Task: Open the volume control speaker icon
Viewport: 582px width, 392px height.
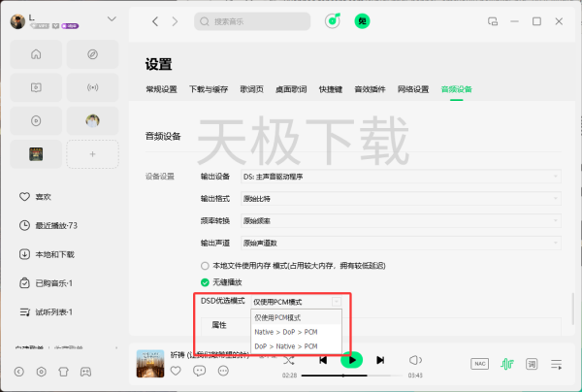Action: click(x=415, y=360)
